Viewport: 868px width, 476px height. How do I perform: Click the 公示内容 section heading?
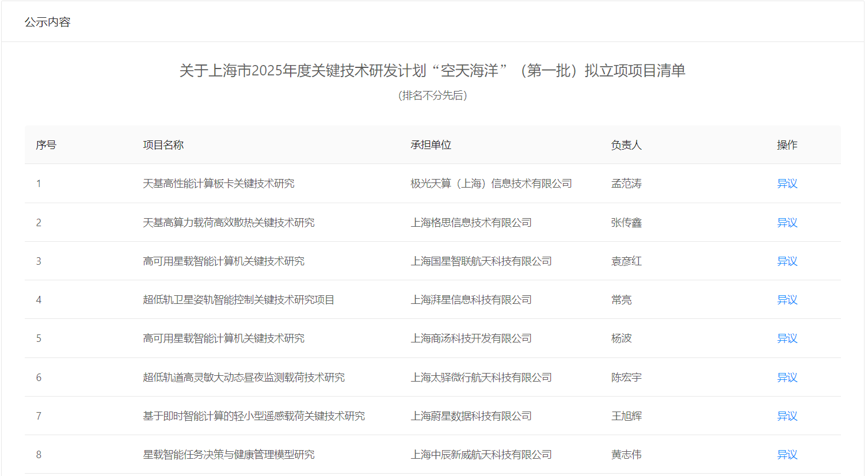click(47, 22)
